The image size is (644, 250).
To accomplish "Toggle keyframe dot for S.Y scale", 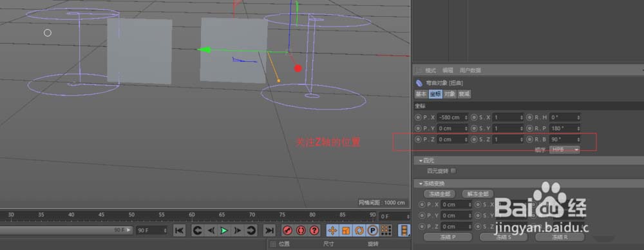I will (x=475, y=129).
